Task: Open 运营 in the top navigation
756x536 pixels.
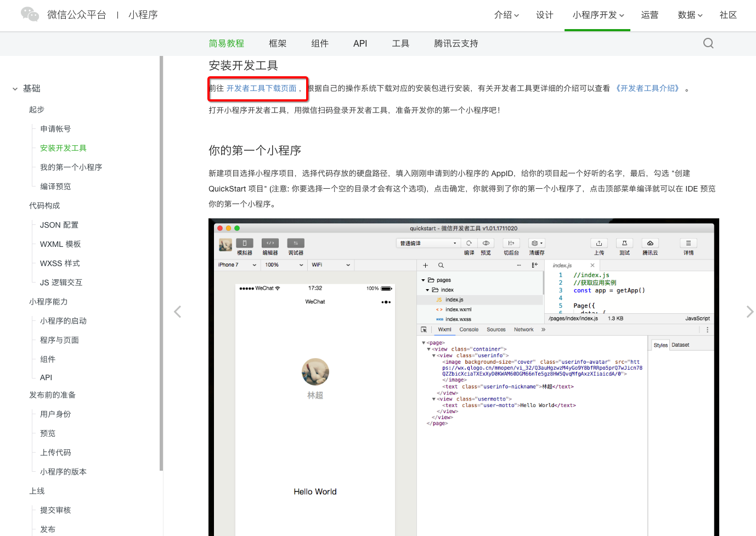Action: [x=650, y=15]
